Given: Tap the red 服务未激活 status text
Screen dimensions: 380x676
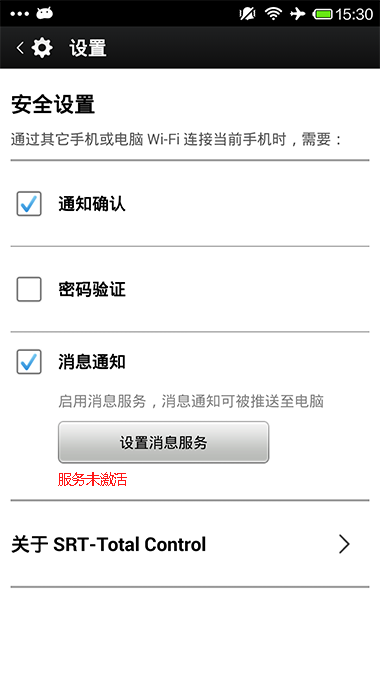Looking at the screenshot, I should click(x=92, y=479).
